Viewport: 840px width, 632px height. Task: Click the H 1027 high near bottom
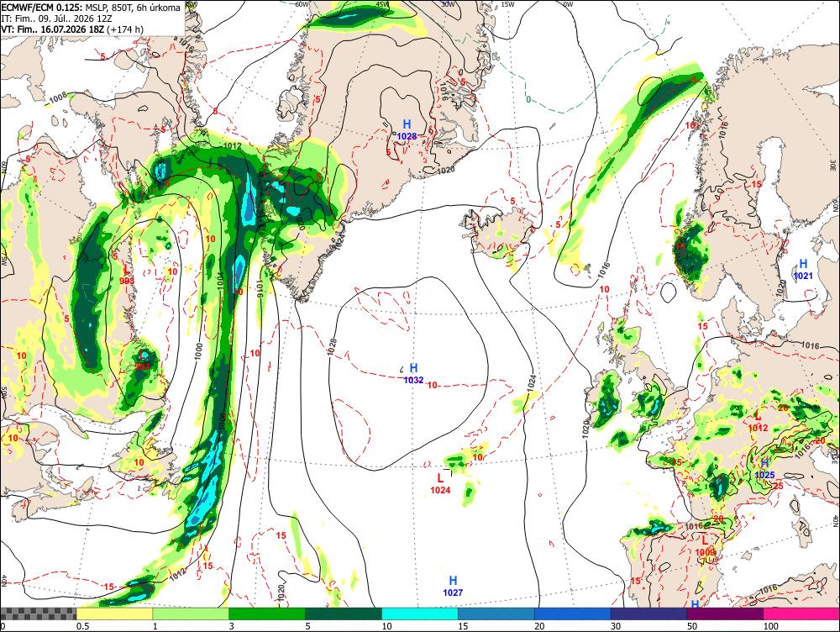(x=453, y=586)
